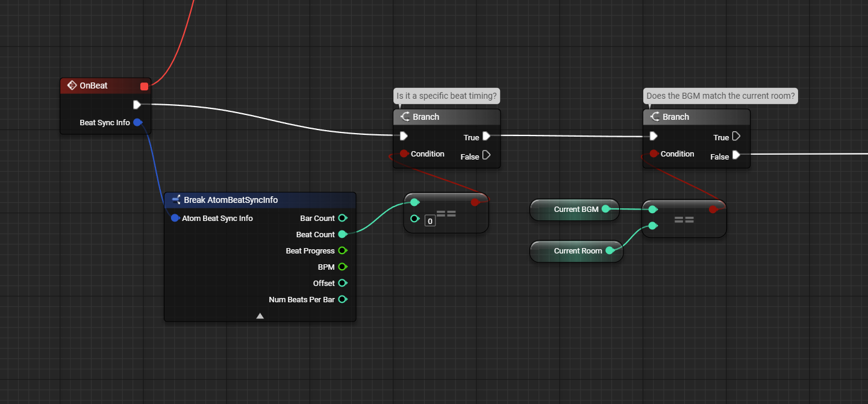Click the "Is it a specific beat timing?" comment
Image resolution: width=868 pixels, height=404 pixels.
447,95
